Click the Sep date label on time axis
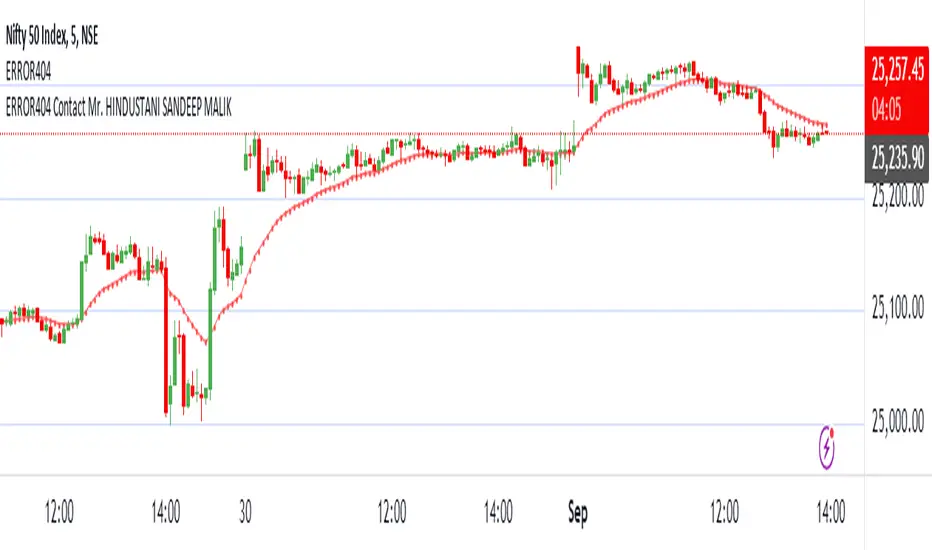932x550 pixels. [x=577, y=513]
